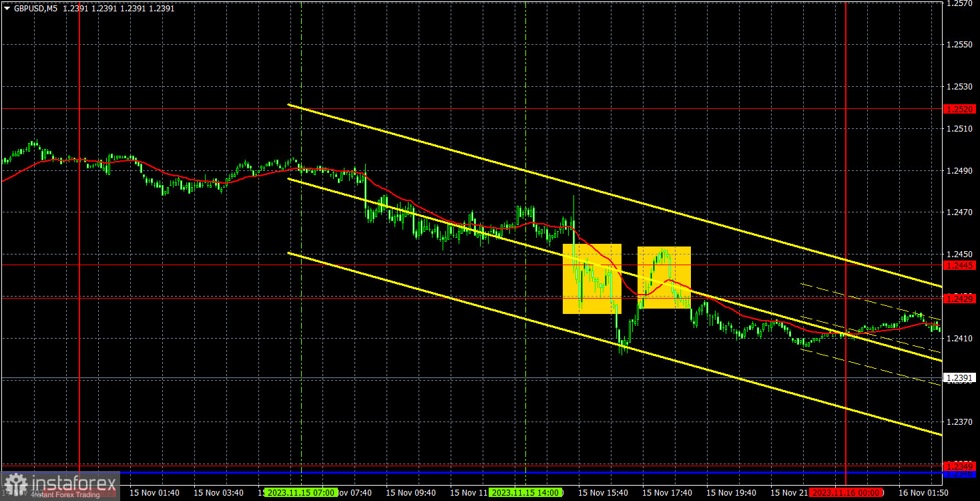Click the 15 Nov 19:40 time axis label
The width and height of the screenshot is (980, 501).
pyautogui.click(x=732, y=493)
